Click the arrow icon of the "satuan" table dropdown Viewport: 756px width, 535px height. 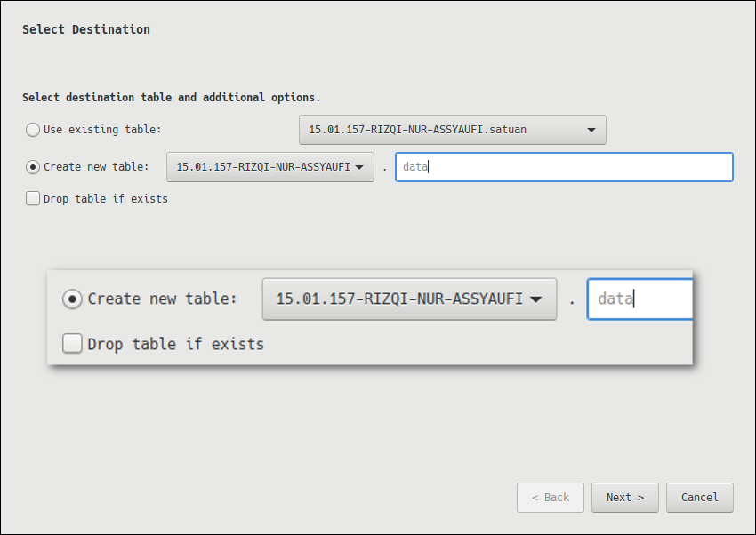591,130
